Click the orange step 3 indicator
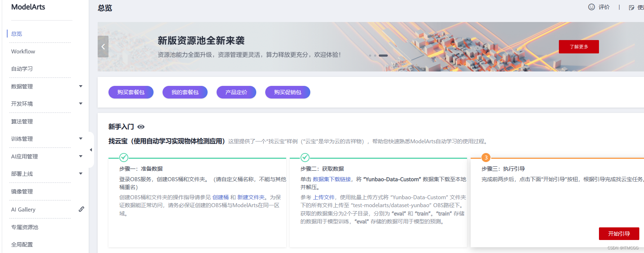Viewport: 644px width, 253px height. [486, 157]
